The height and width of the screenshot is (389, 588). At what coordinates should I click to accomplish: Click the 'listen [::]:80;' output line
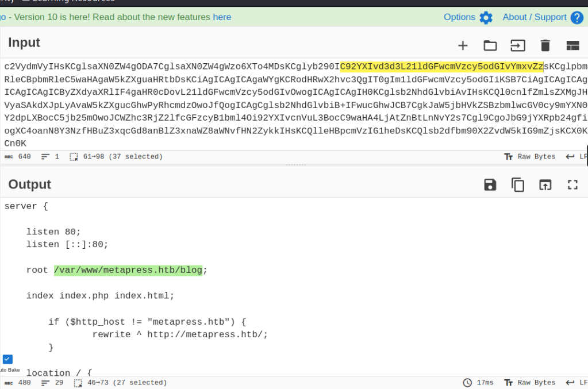(x=67, y=244)
